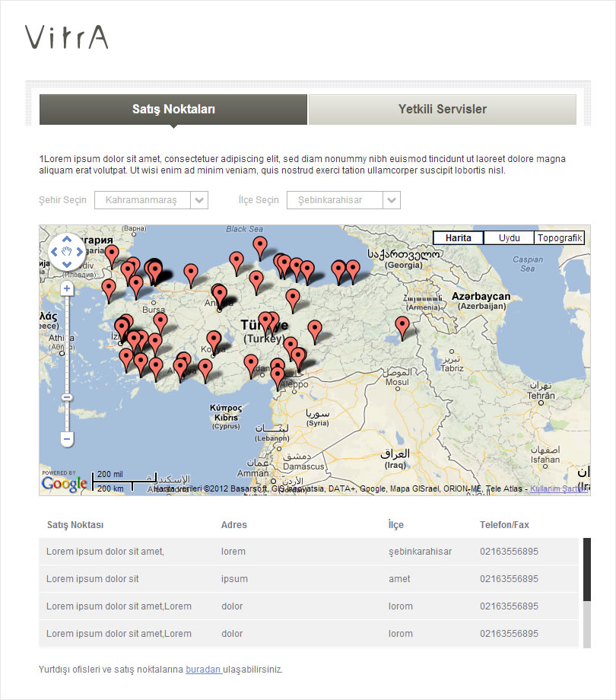
Task: Select the red marker over the Black Sea coast
Action: tap(260, 245)
